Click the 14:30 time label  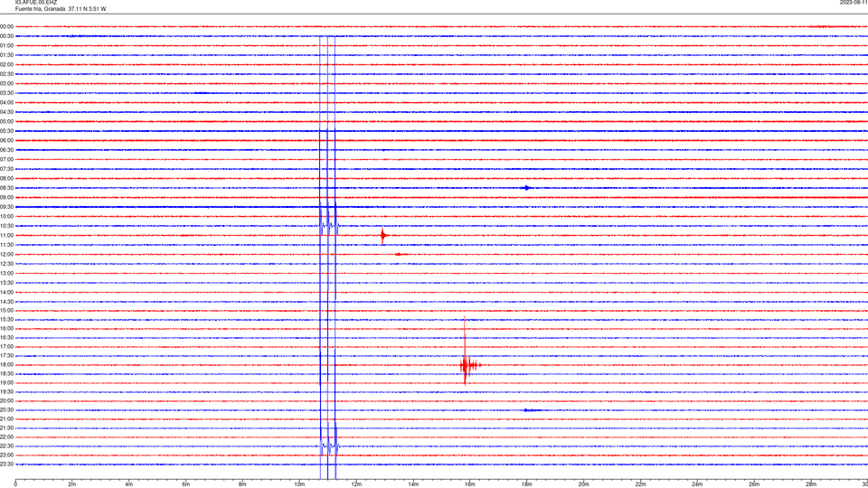[6, 302]
